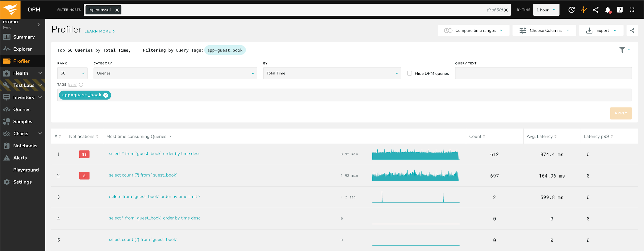Sort by the Avg. Latency column
This screenshot has width=644, height=251.
(541, 136)
